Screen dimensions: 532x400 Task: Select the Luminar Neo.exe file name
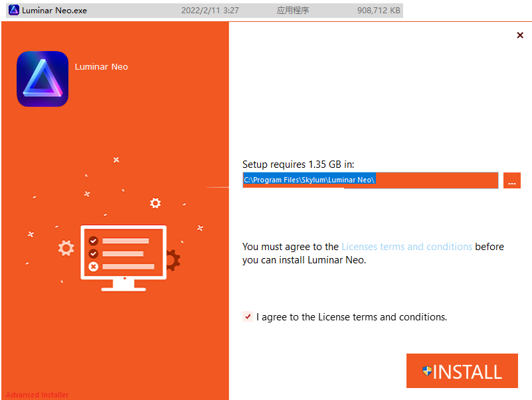[x=54, y=11]
